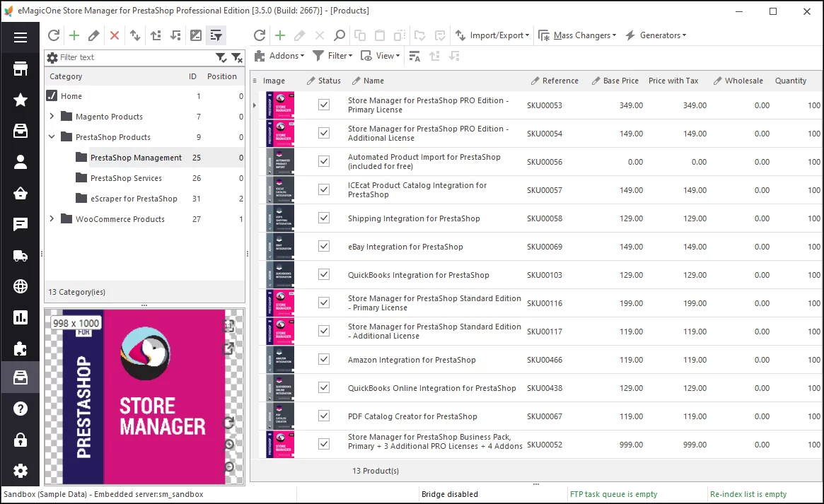The height and width of the screenshot is (504, 824).
Task: Delete the selected category with red X
Action: coord(114,35)
